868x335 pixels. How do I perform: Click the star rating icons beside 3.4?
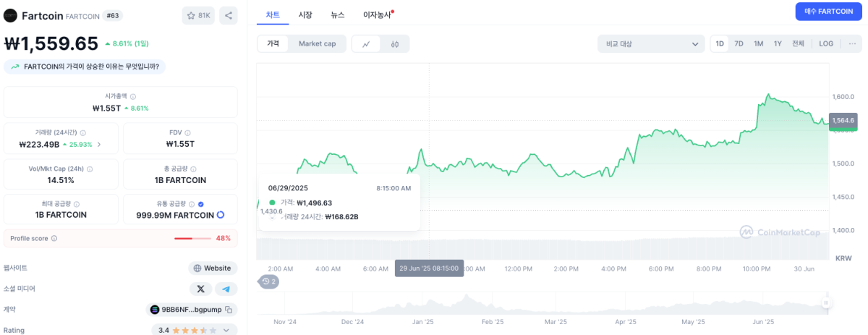[x=195, y=330]
